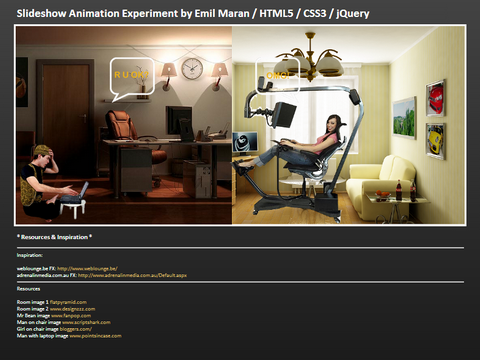Select the 'Mr Bean image' text

pyautogui.click(x=33, y=316)
